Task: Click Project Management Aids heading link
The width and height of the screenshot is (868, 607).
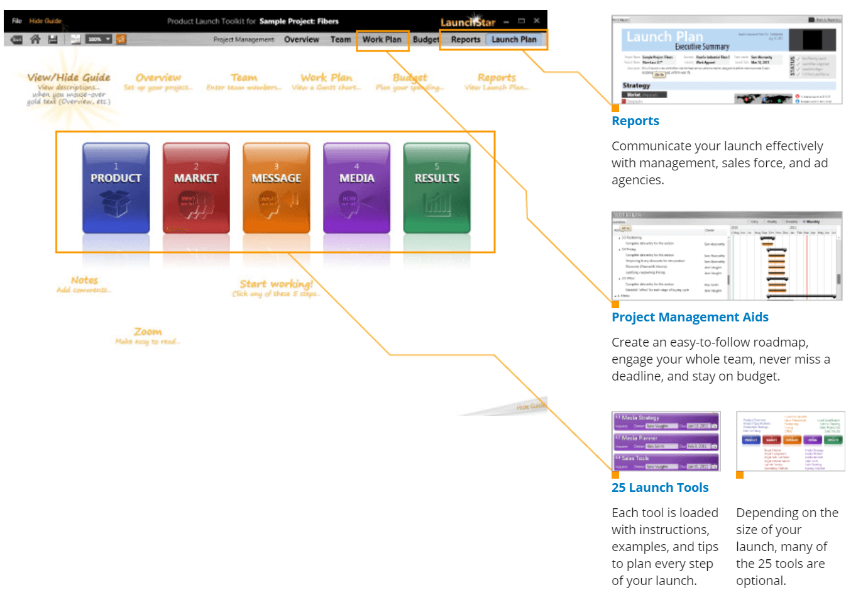Action: tap(690, 317)
